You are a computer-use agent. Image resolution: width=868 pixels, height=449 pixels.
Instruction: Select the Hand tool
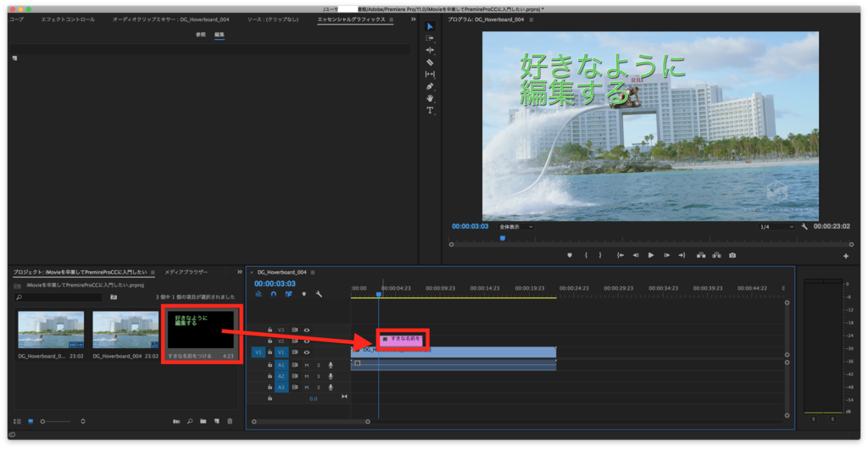click(430, 98)
